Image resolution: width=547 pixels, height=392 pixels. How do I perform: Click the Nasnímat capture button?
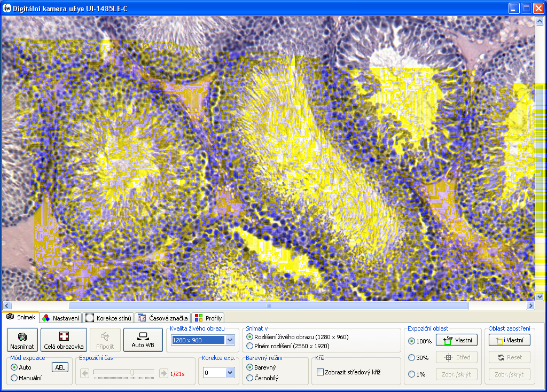22,340
